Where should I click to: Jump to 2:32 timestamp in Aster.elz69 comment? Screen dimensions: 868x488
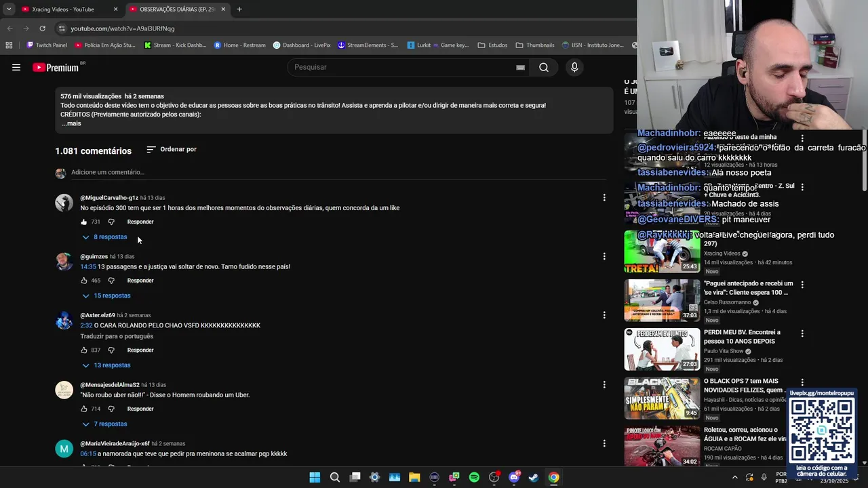pos(86,325)
